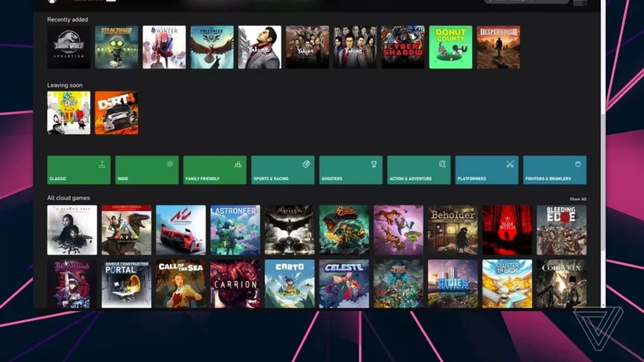This screenshot has height=362, width=644.
Task: Open the Battletoads game tile
Action: click(x=398, y=230)
